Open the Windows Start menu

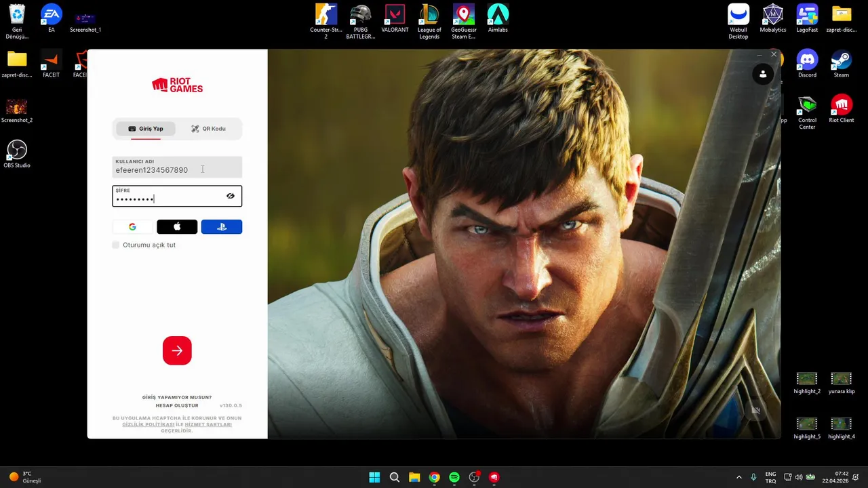click(x=374, y=477)
